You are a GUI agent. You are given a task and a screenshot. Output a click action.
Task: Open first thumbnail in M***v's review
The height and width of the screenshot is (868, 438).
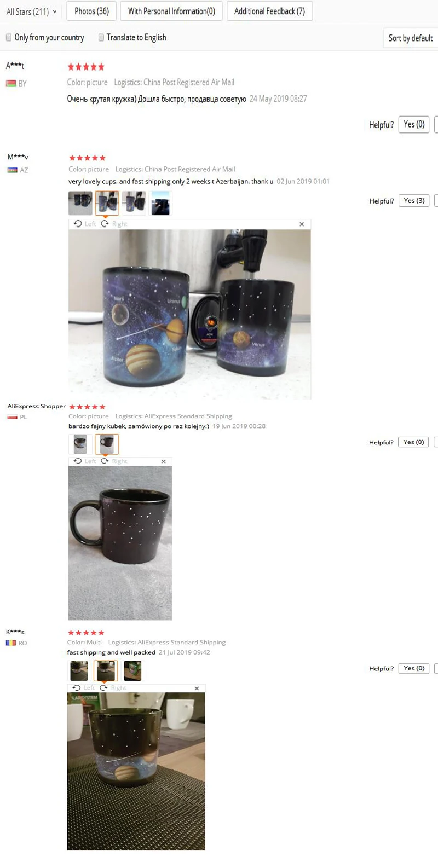click(x=80, y=203)
